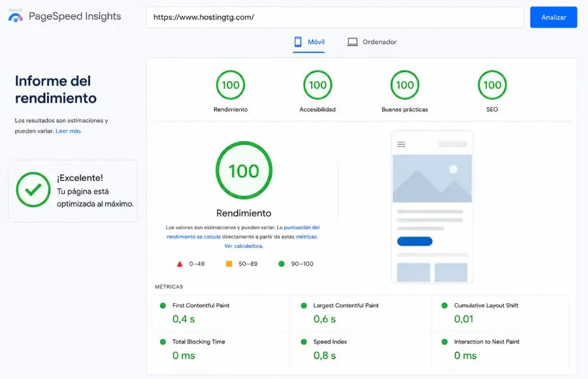Click green dot beside Largest Contentful Paint
This screenshot has width=588, height=379.
pos(304,305)
